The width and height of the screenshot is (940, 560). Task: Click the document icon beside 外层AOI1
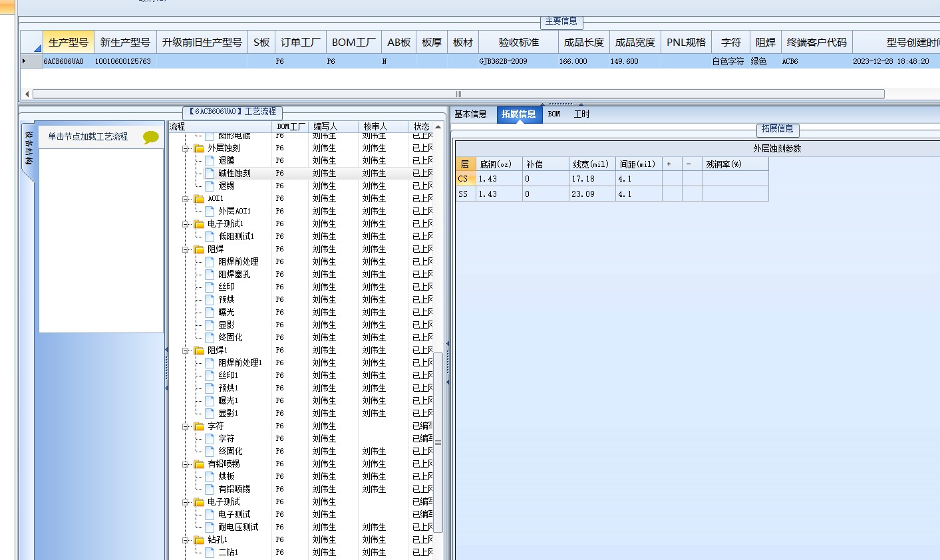pyautogui.click(x=210, y=211)
